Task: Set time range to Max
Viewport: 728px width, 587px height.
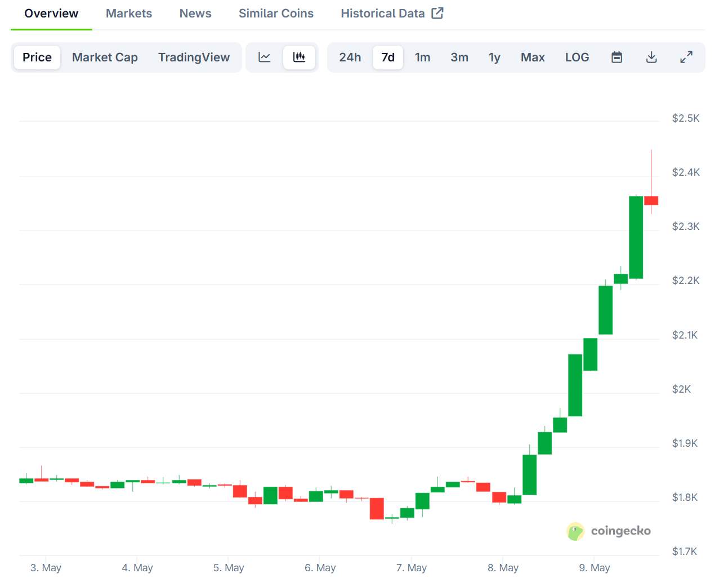Action: pos(533,57)
